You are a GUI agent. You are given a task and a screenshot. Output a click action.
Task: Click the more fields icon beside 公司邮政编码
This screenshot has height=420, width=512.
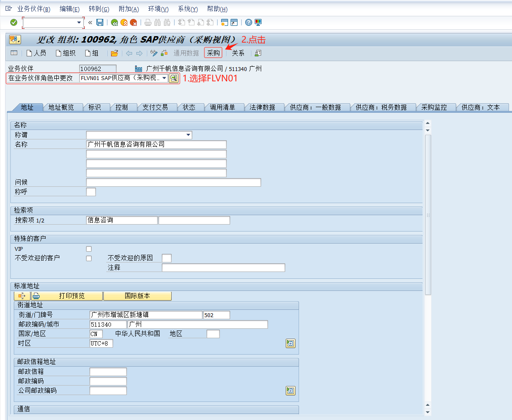[290, 391]
